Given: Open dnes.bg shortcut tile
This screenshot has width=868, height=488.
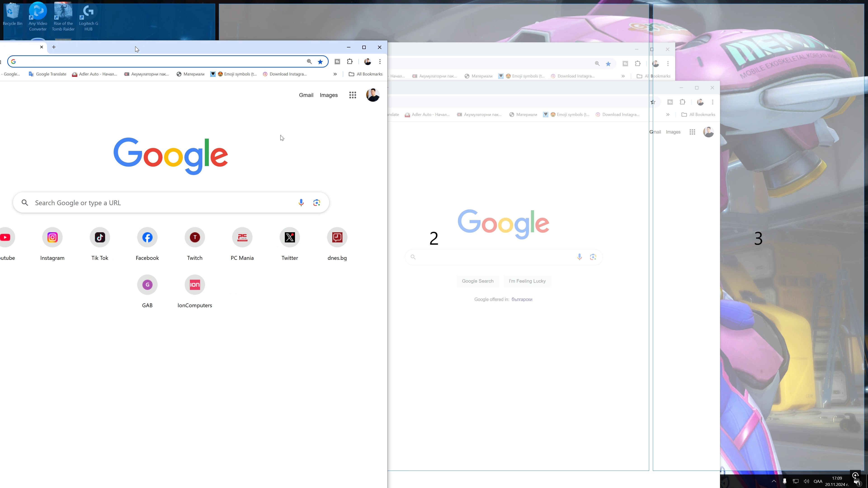Looking at the screenshot, I should click(x=337, y=244).
